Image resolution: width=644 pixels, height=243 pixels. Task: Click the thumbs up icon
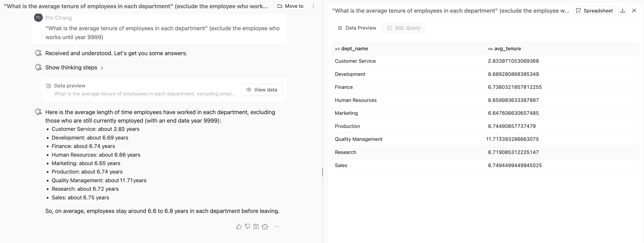point(239,227)
